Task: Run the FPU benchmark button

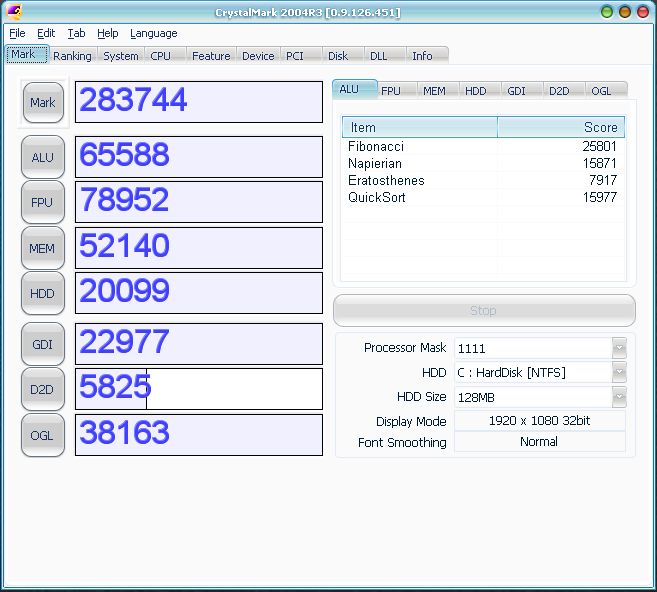Action: pyautogui.click(x=43, y=202)
